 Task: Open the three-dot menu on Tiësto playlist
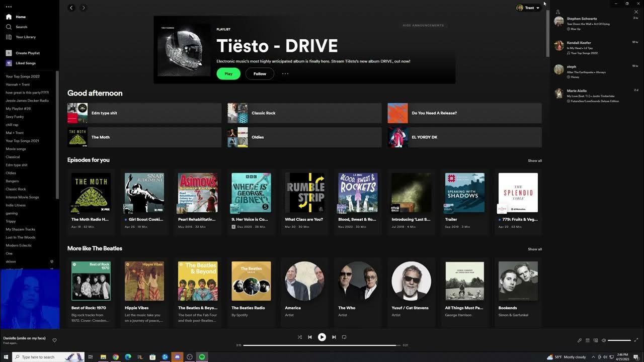click(285, 73)
